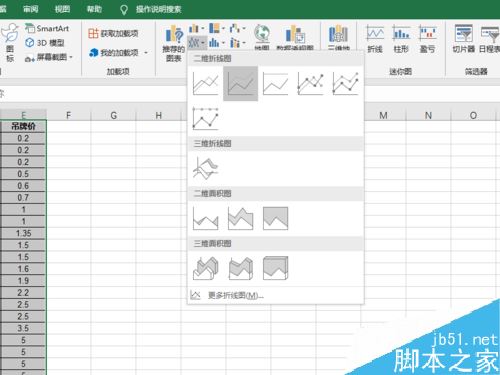Screen dimensions: 500x375
Task: Open the 数据透视图 pivot chart button
Action: click(x=295, y=37)
